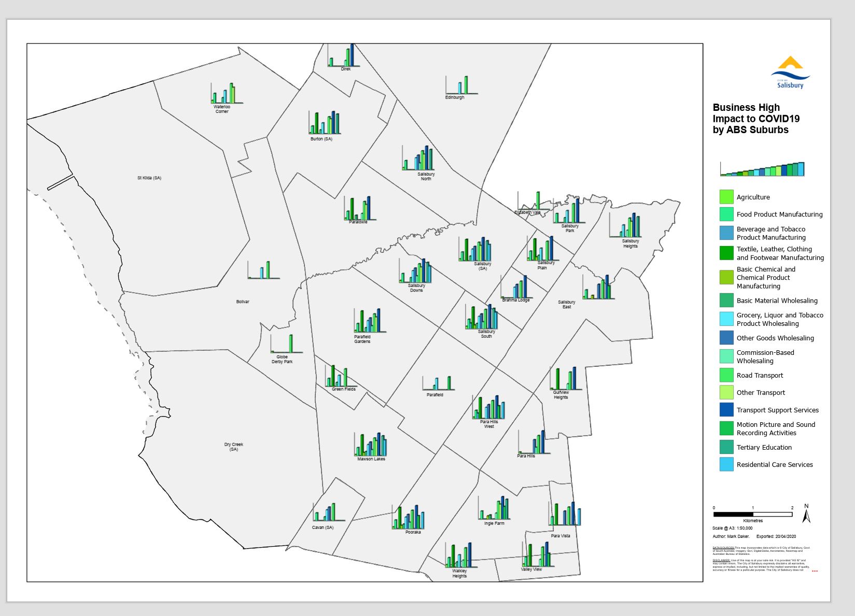Click the Salisbury Park bar chart
855x616 pixels.
568,210
